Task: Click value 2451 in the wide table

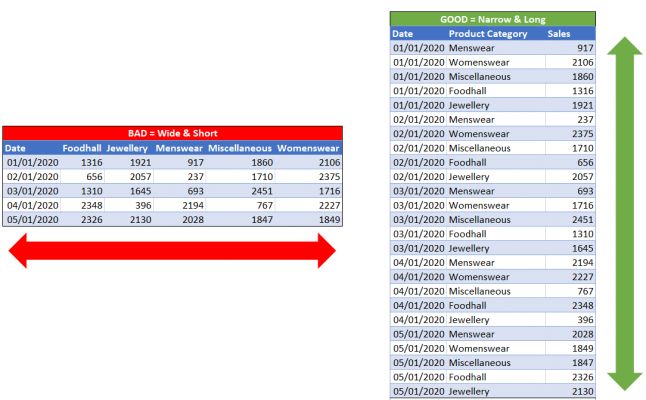Action: [x=262, y=191]
